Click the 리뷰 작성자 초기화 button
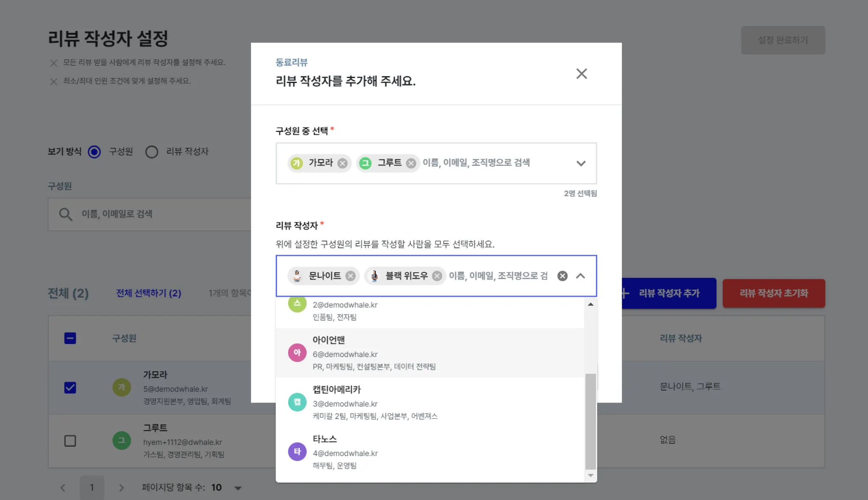Image resolution: width=868 pixels, height=500 pixels. [x=773, y=293]
